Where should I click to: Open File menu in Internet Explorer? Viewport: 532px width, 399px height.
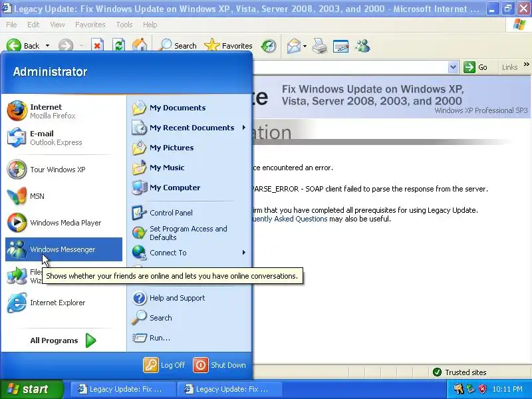11,25
